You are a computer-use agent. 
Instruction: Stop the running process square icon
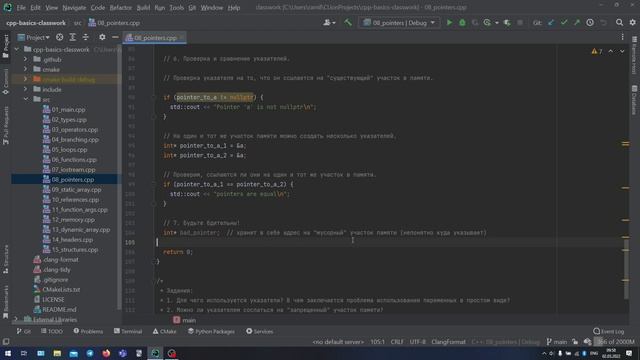pyautogui.click(x=520, y=23)
